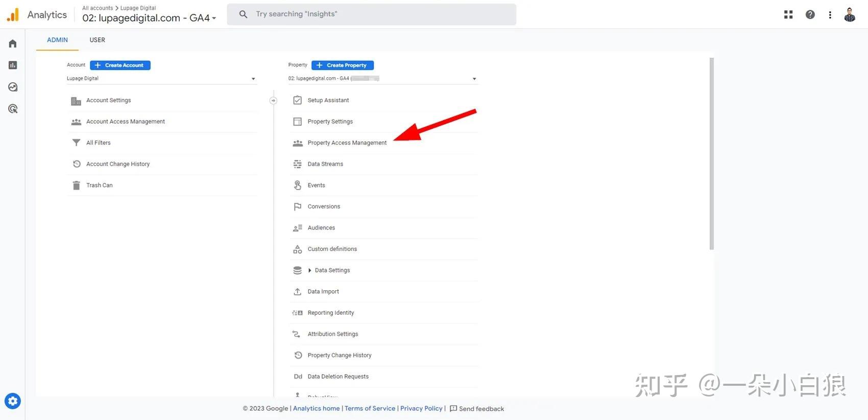Image resolution: width=868 pixels, height=420 pixels.
Task: Click the Data Settings database icon
Action: click(298, 270)
